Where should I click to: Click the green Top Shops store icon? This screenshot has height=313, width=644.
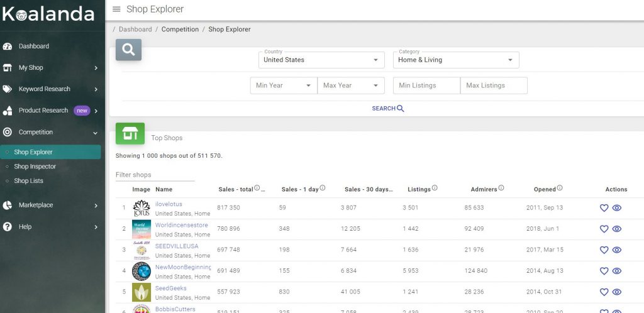(130, 133)
